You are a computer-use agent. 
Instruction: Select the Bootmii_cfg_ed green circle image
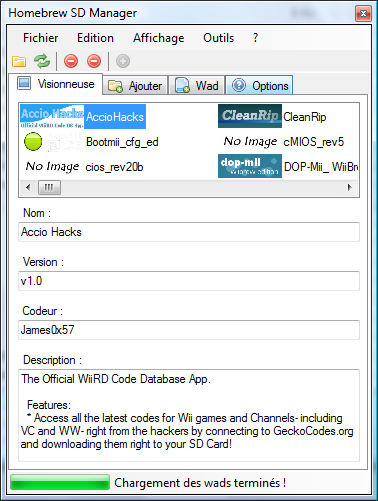point(33,141)
